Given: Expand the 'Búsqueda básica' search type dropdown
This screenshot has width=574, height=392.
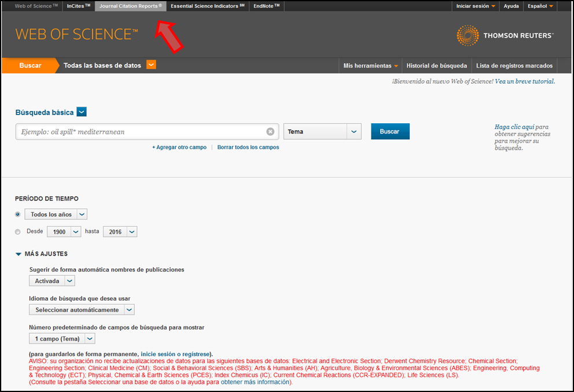Looking at the screenshot, I should pyautogui.click(x=82, y=112).
